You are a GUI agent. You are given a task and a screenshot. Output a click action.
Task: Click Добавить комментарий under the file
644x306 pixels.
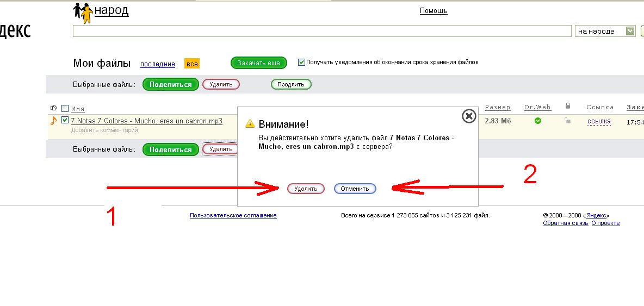point(104,130)
